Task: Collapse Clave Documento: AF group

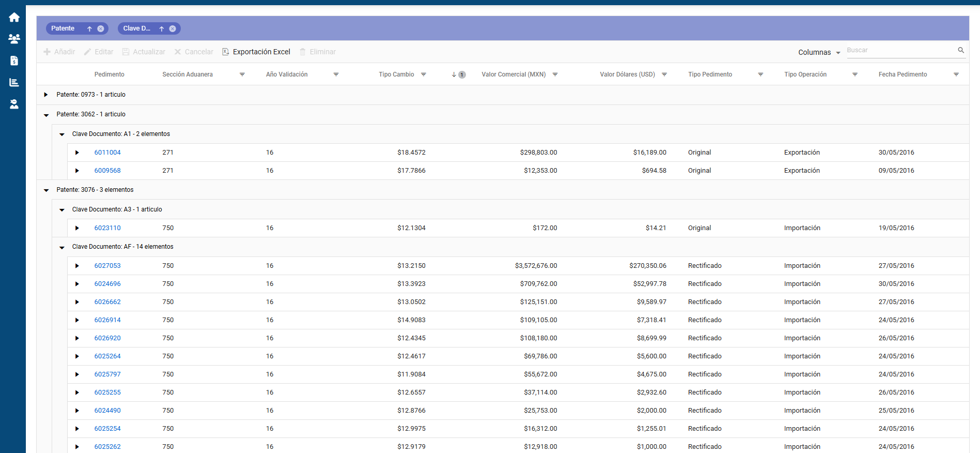Action: pos(62,247)
